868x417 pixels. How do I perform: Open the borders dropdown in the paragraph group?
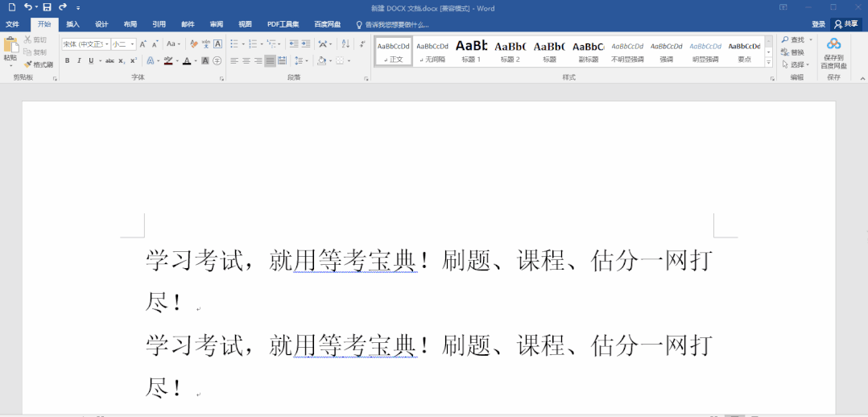(x=349, y=61)
